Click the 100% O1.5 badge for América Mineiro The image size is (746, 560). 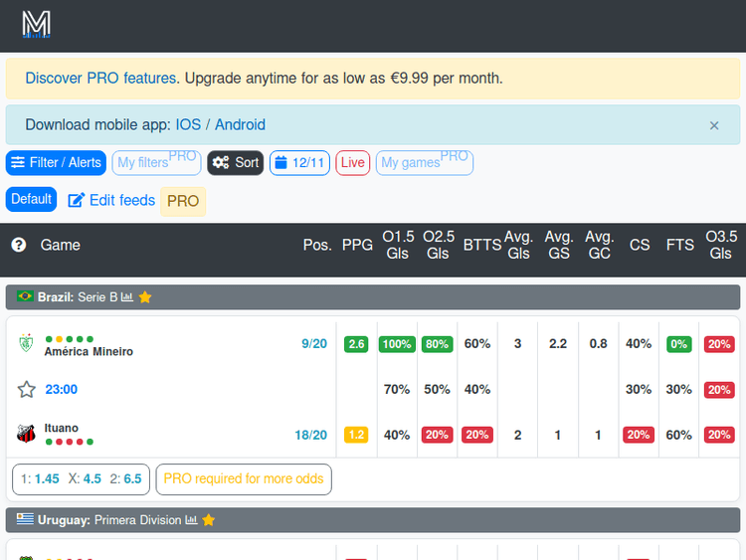tap(397, 344)
